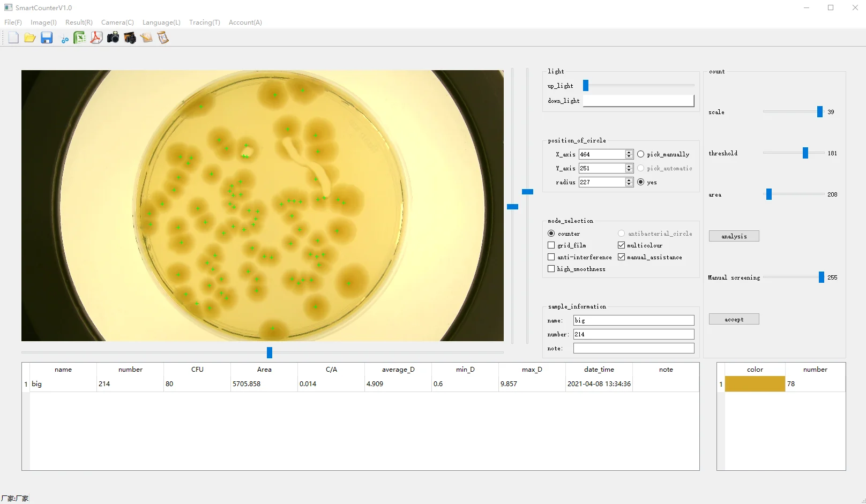Click the Area column header

pos(264,370)
